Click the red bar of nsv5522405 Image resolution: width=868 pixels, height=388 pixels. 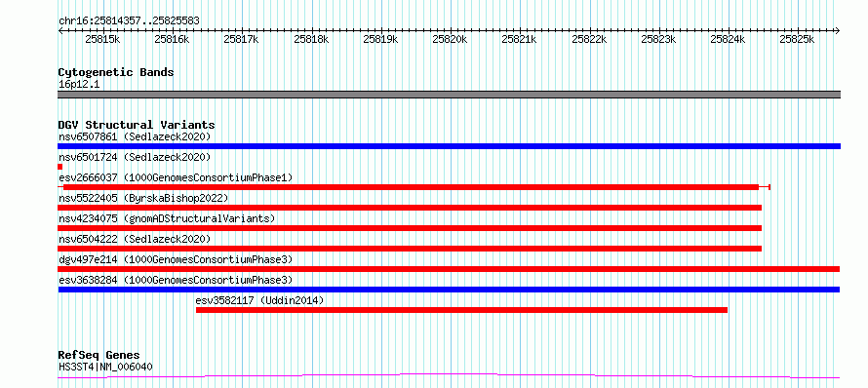(410, 208)
